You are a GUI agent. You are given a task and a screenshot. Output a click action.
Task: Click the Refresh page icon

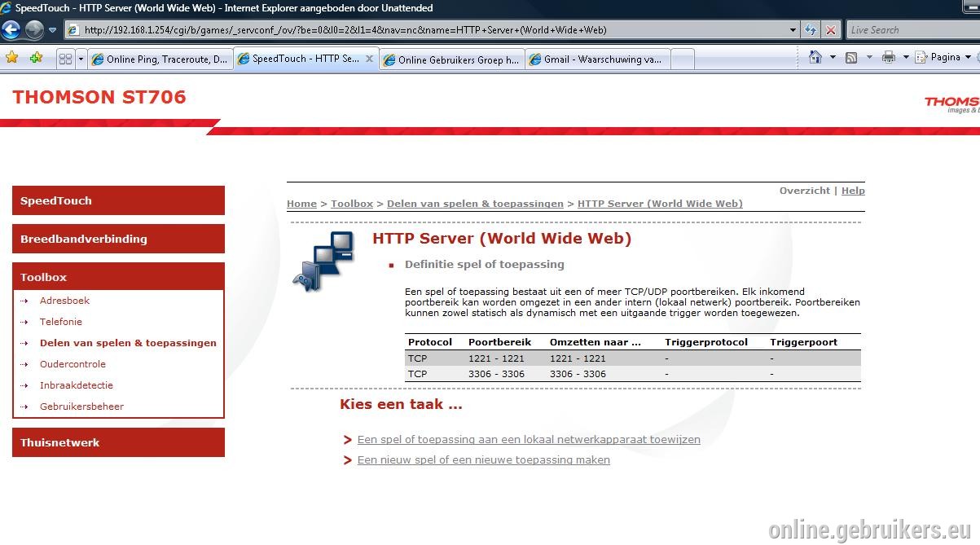[811, 30]
